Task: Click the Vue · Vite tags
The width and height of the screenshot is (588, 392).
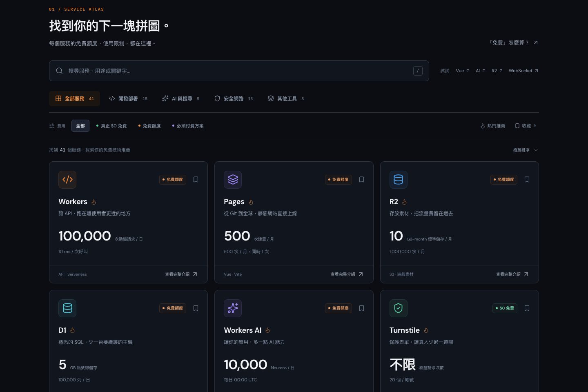Action: [233, 274]
